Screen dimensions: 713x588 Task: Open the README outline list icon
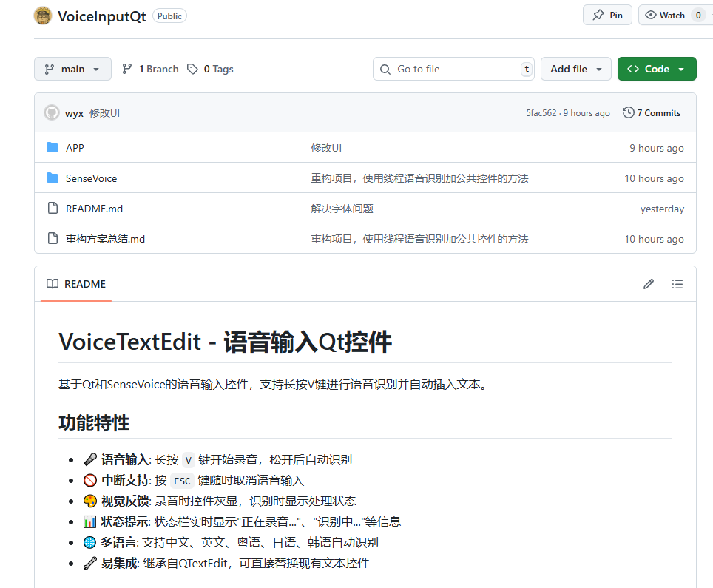pos(677,284)
